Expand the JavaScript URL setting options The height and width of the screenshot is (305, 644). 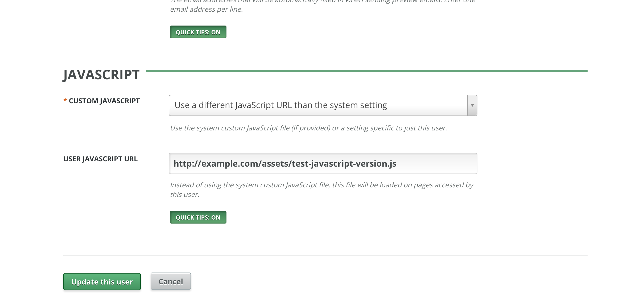pos(323,105)
